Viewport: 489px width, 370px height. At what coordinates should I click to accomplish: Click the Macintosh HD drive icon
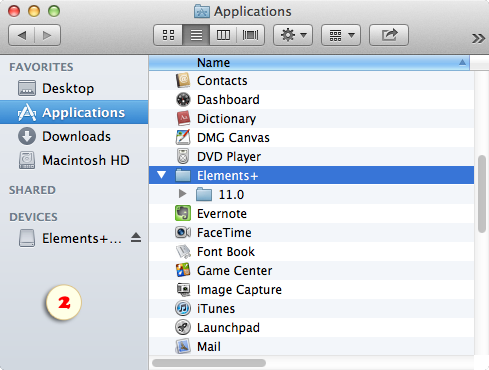(27, 160)
